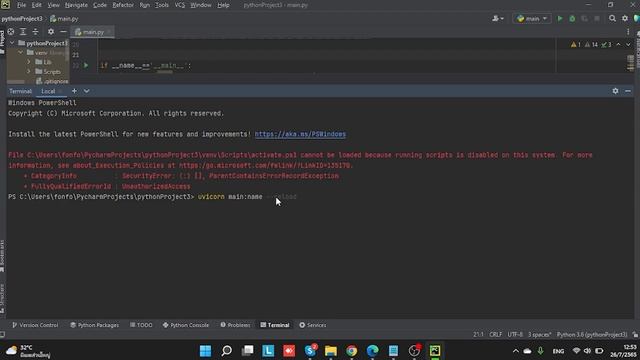Open the VCS menu
Image resolution: width=640 pixels, height=360 pixels.
(x=180, y=5)
